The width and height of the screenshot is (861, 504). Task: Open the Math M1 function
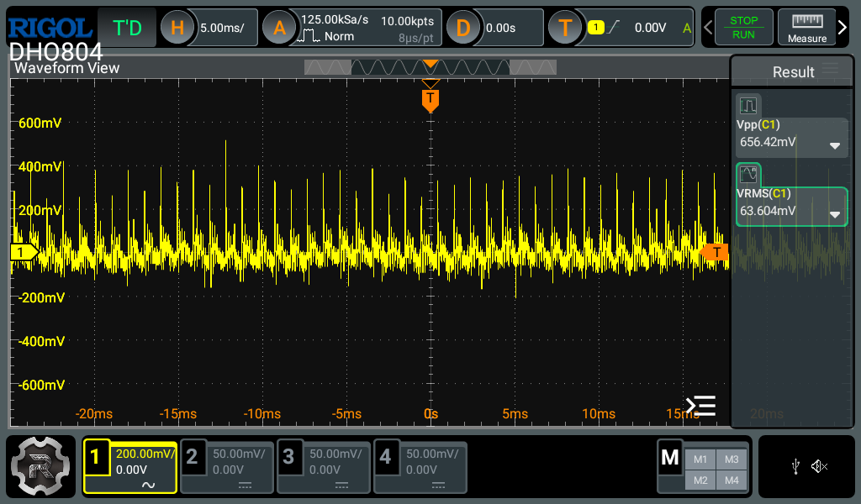click(x=700, y=459)
